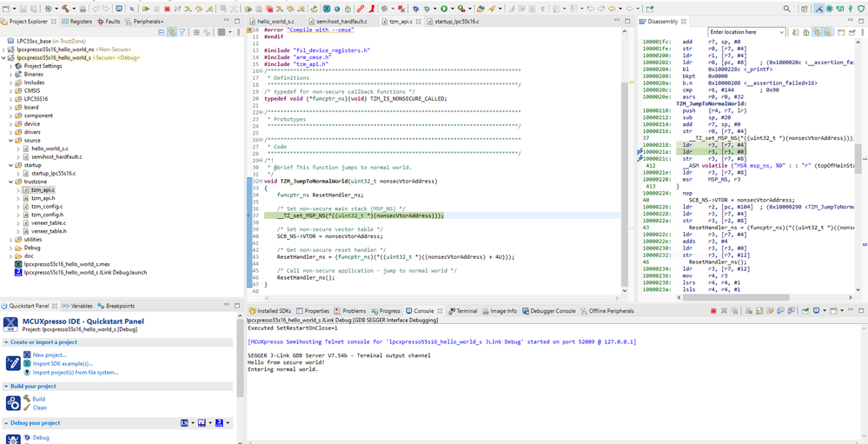Click the Clean link in Quickstart Panel
The height and width of the screenshot is (444, 868).
click(40, 408)
